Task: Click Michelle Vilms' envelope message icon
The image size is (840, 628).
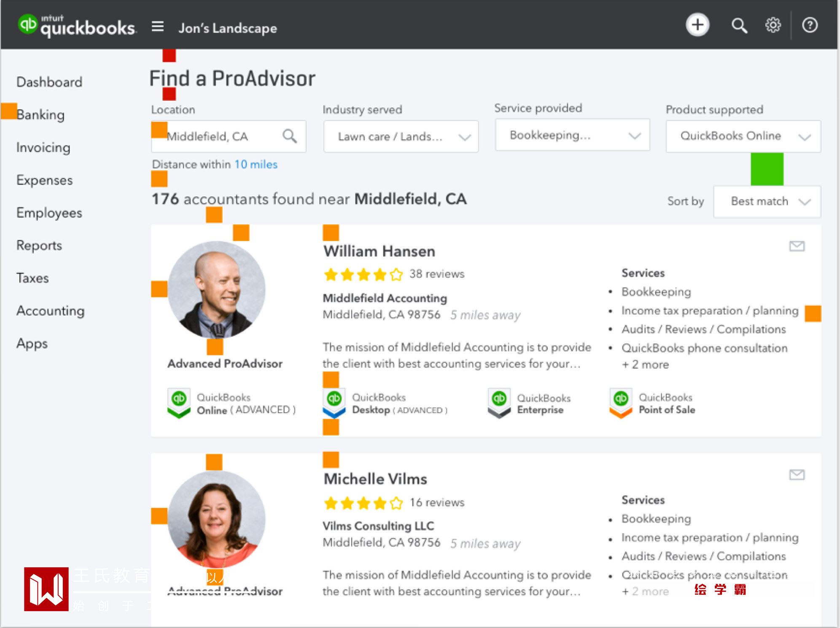Action: [x=797, y=475]
